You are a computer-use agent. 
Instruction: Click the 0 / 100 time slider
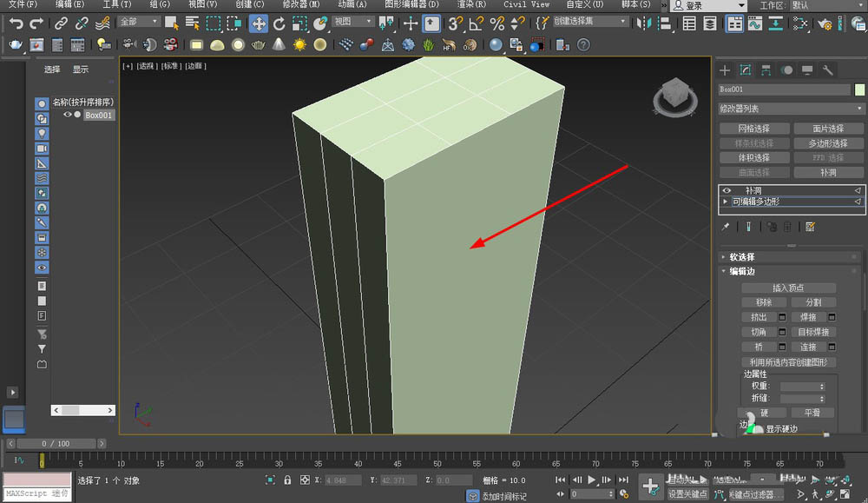point(56,444)
